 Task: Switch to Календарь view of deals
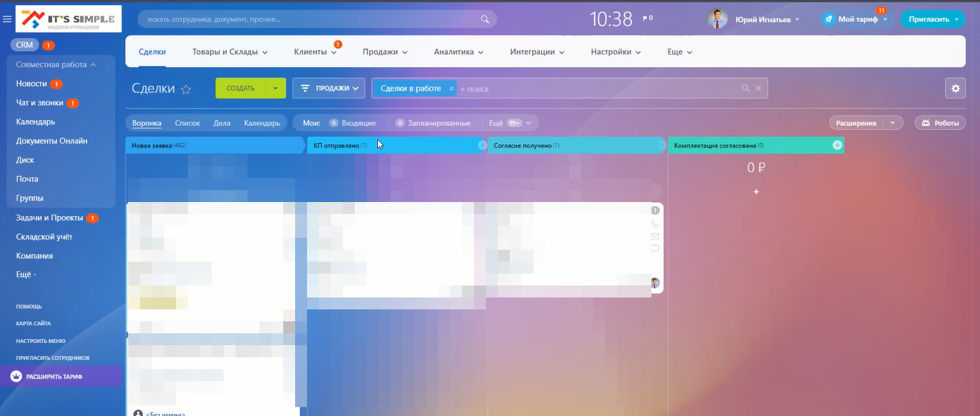(x=262, y=123)
